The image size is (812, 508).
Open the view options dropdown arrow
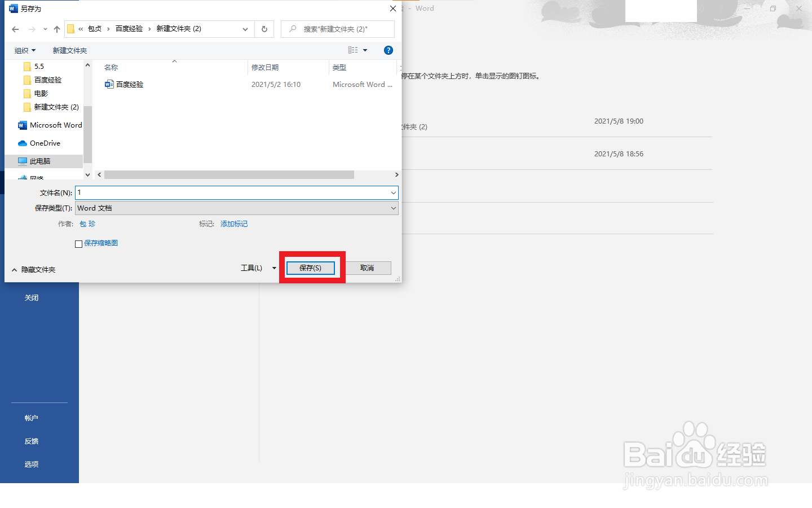click(x=365, y=50)
